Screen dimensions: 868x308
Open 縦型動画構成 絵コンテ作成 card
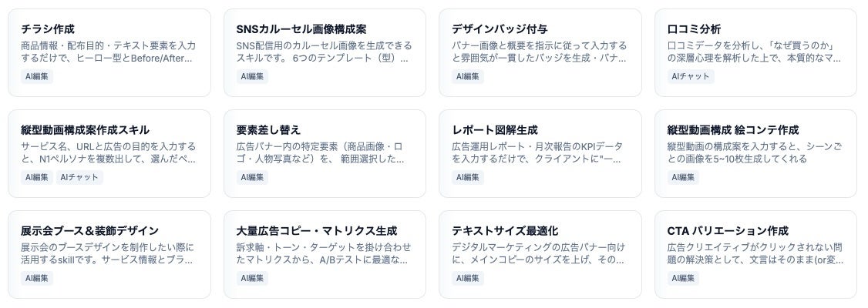pos(755,152)
